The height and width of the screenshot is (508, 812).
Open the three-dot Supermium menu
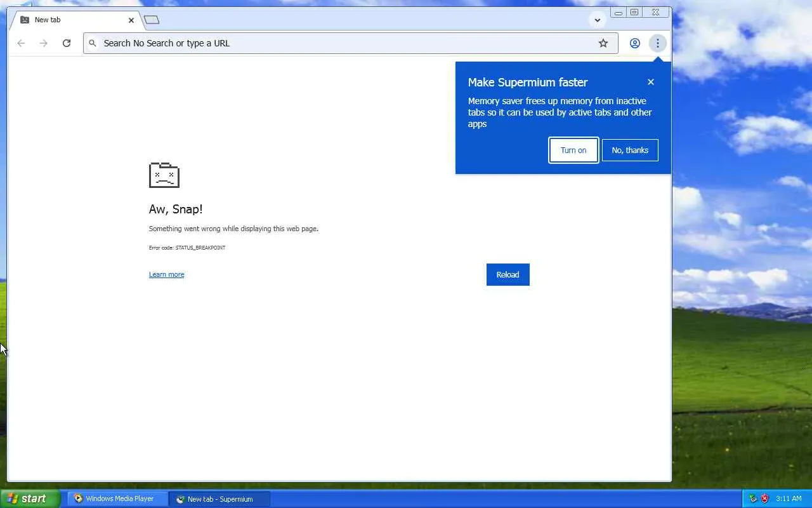click(x=658, y=43)
